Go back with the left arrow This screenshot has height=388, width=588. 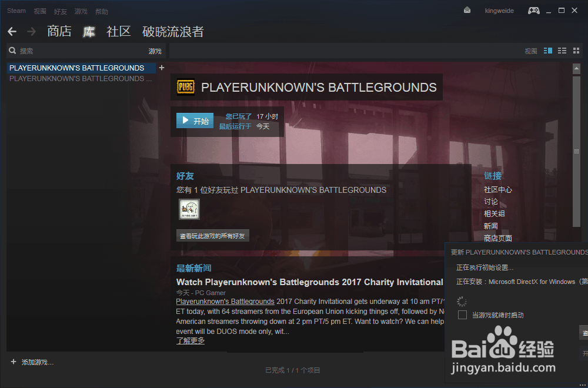(x=12, y=32)
